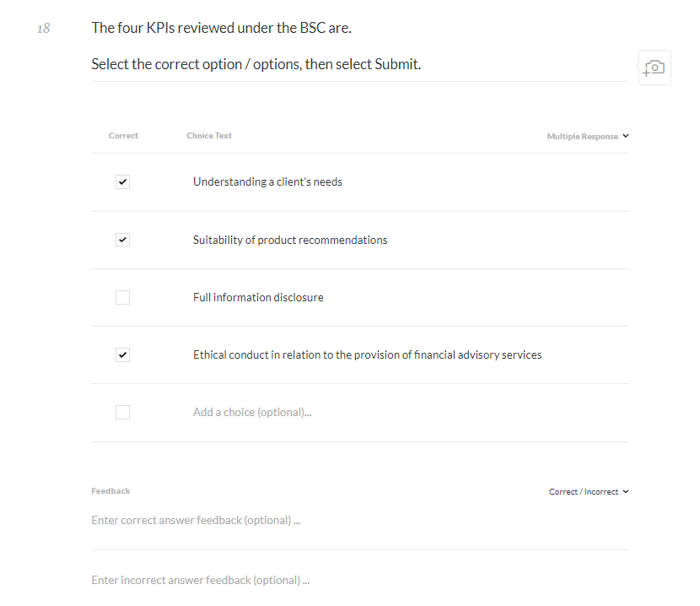Viewport: 700px width, 606px height.
Task: Uncheck 'Suitability of product recommendations' checkbox
Action: coord(123,240)
